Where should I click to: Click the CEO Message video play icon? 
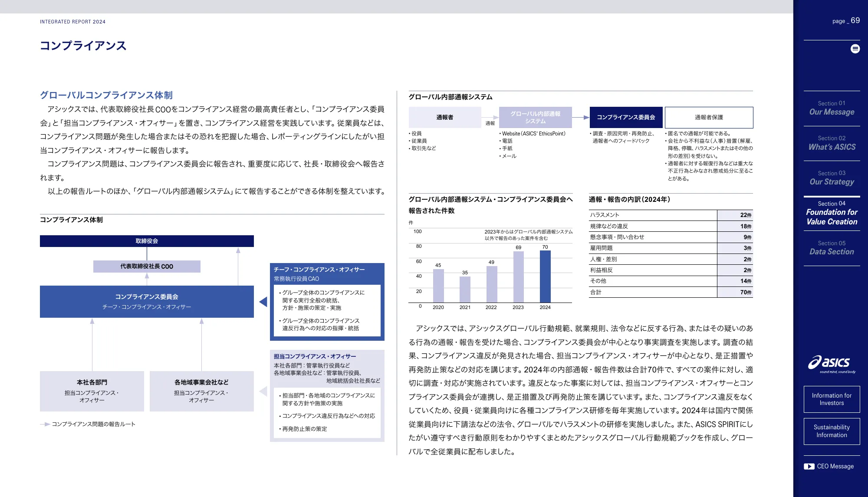tap(809, 467)
